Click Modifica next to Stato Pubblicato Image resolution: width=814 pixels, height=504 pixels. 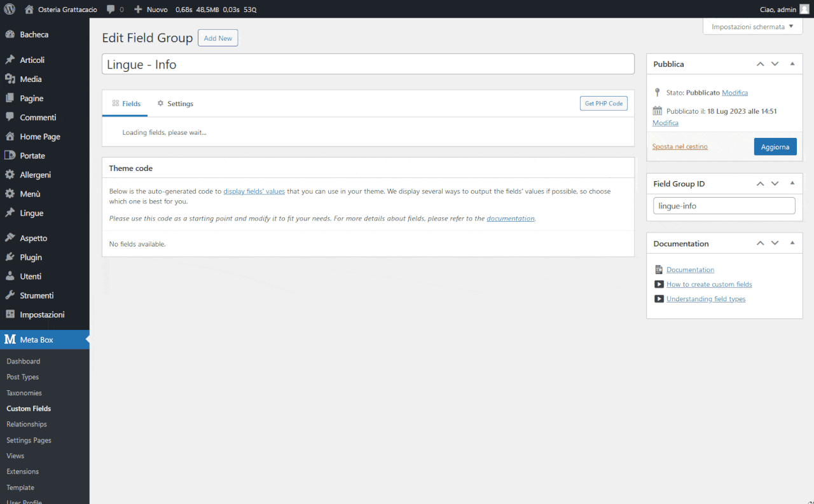[x=735, y=93]
